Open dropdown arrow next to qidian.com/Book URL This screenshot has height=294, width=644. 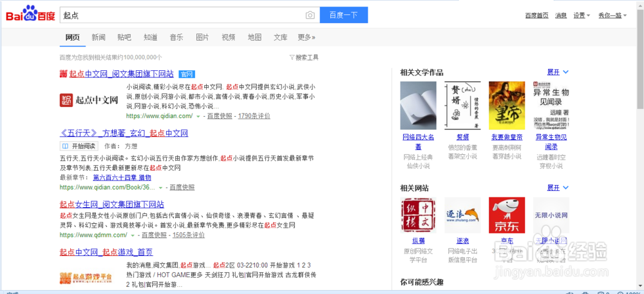coord(160,188)
